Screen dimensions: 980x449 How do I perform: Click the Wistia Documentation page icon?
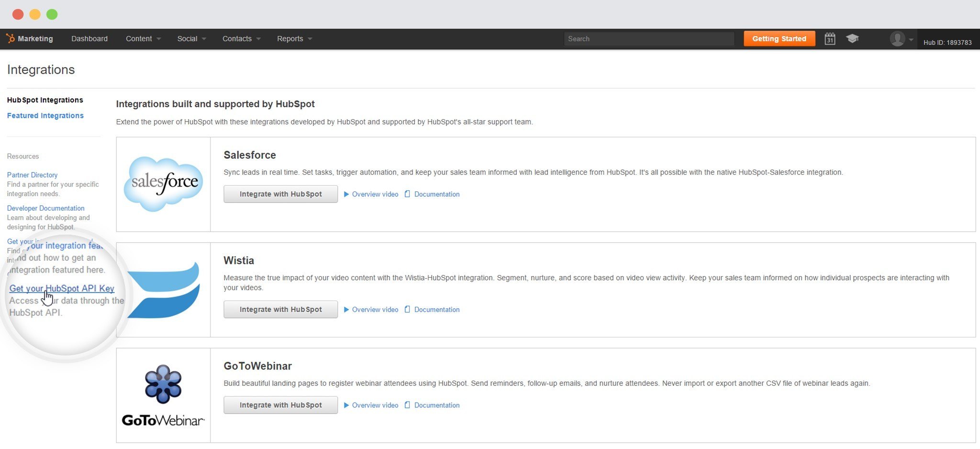coord(407,309)
